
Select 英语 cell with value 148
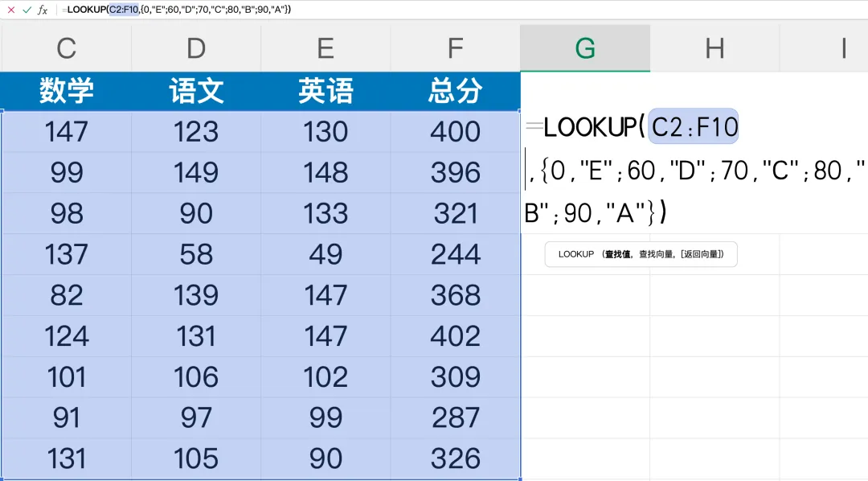[325, 172]
